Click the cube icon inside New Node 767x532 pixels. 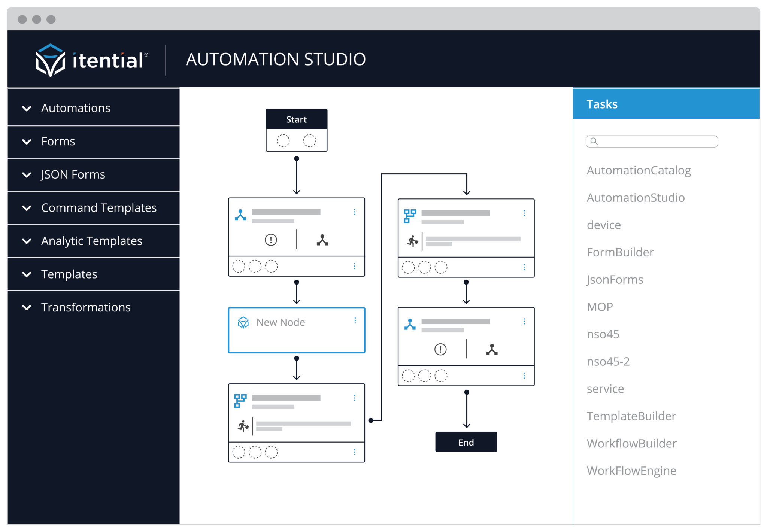pos(244,322)
